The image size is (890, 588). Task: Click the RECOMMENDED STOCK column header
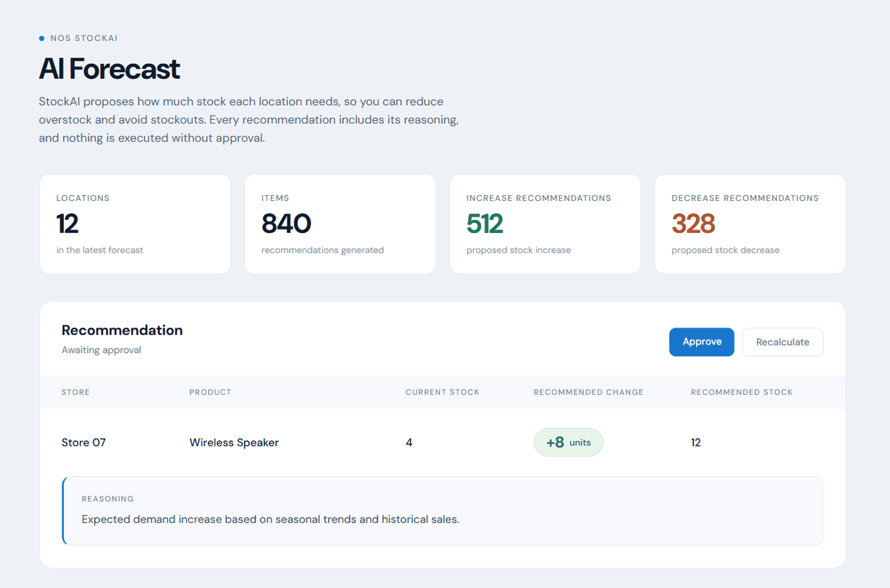pyautogui.click(x=742, y=392)
